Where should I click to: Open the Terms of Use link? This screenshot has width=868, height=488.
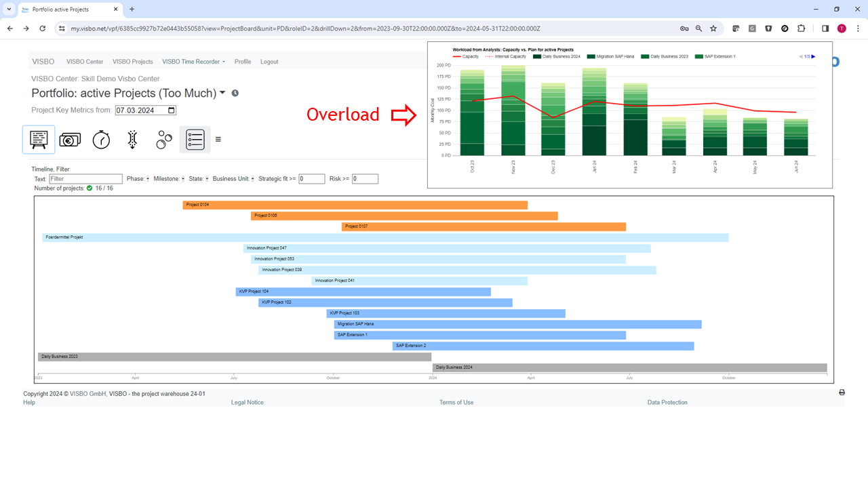click(456, 403)
